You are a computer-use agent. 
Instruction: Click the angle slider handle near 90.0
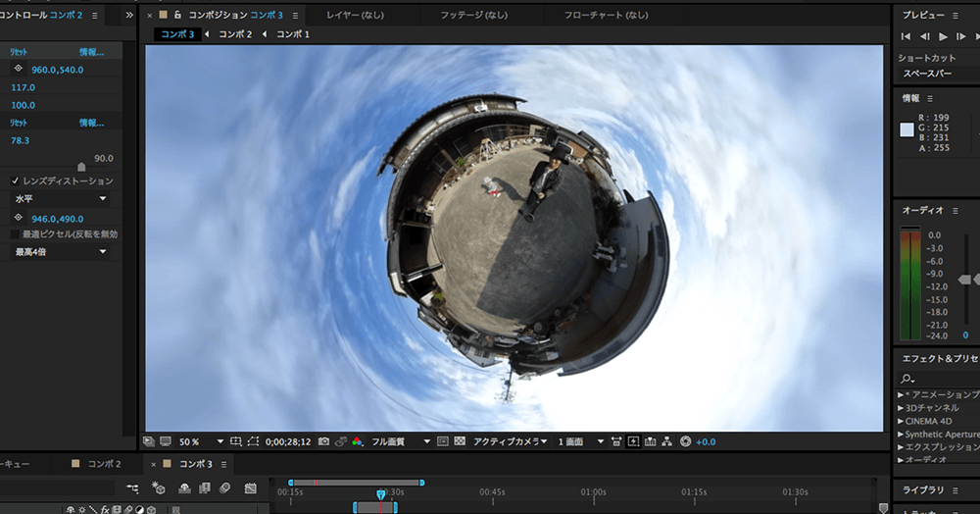[x=81, y=167]
